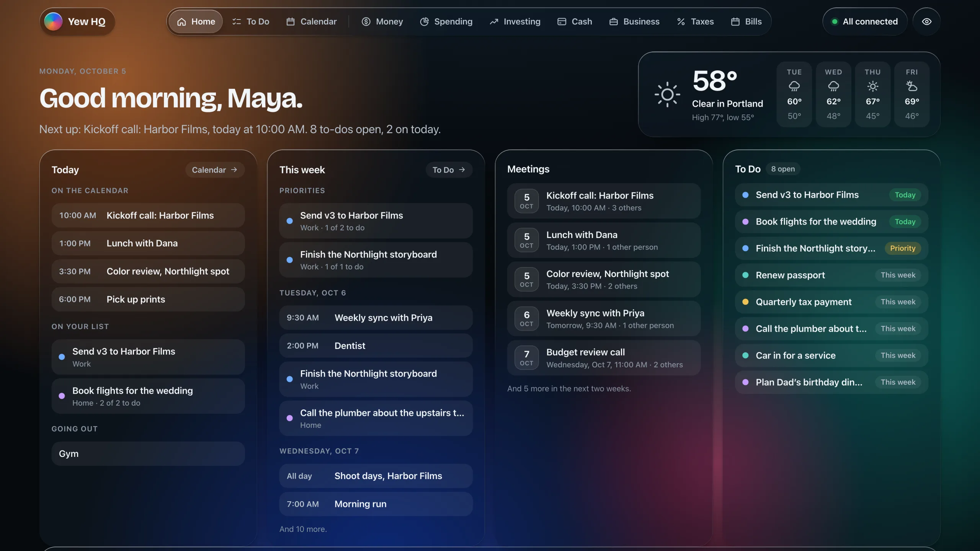Open the Home tab
Viewport: 980px width, 551px height.
pos(196,22)
